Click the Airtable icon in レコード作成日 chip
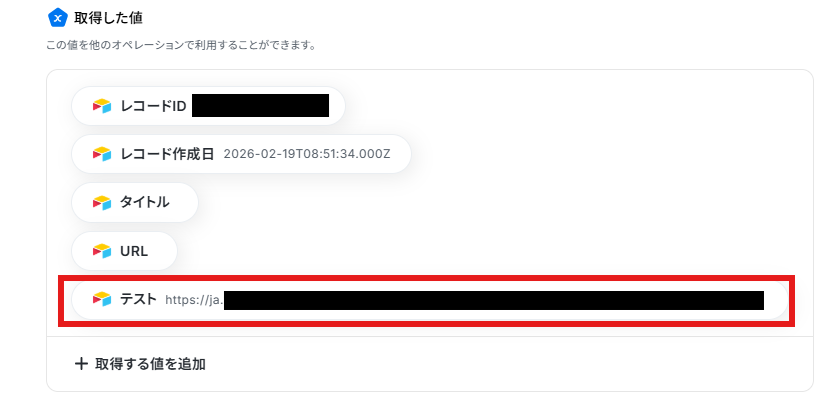Screen dimensions: 835x415 click(x=102, y=154)
